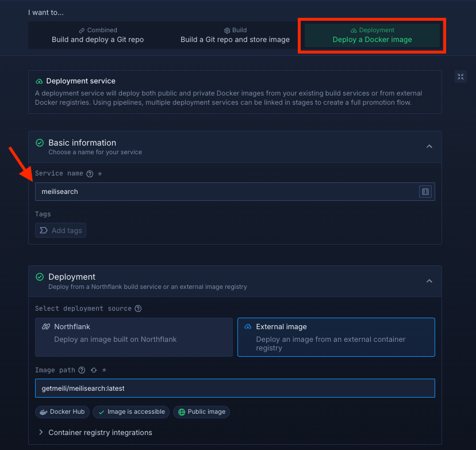Click the Add tags button
476x450 pixels.
pos(61,231)
